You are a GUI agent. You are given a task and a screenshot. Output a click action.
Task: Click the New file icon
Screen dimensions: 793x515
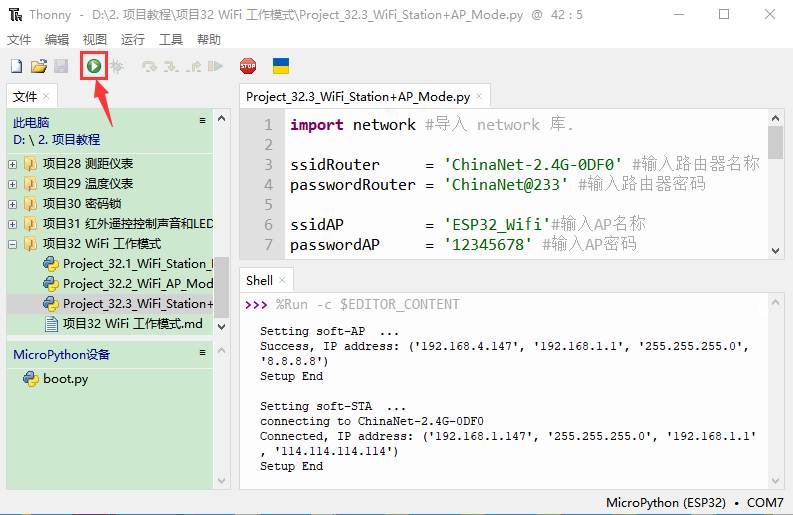tap(16, 66)
